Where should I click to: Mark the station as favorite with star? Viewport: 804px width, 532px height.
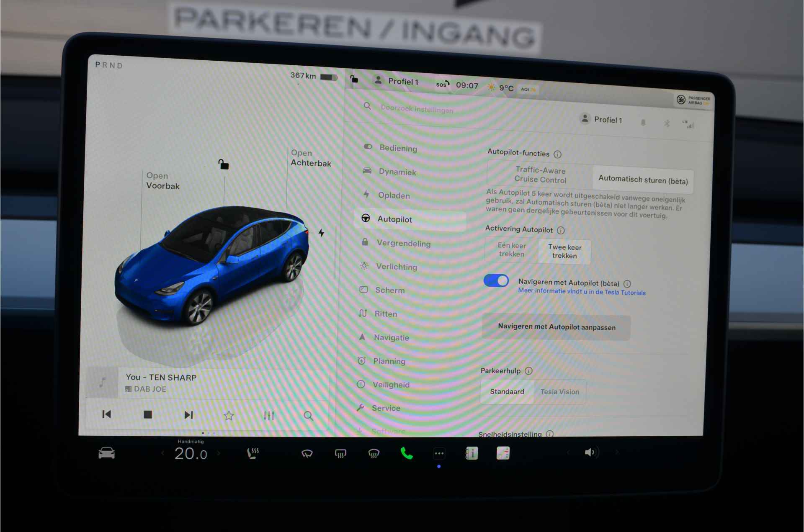pos(229,415)
